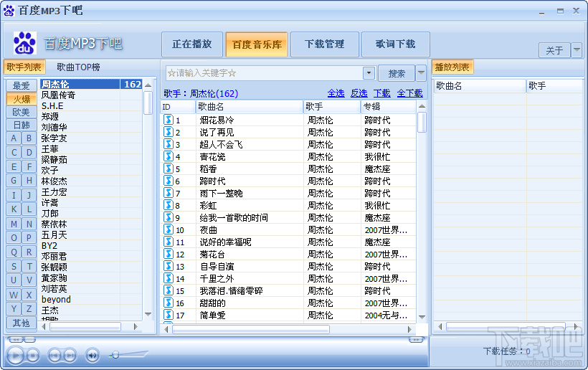Click music note icon of song 自导自演
The width and height of the screenshot is (588, 370).
coord(169,266)
